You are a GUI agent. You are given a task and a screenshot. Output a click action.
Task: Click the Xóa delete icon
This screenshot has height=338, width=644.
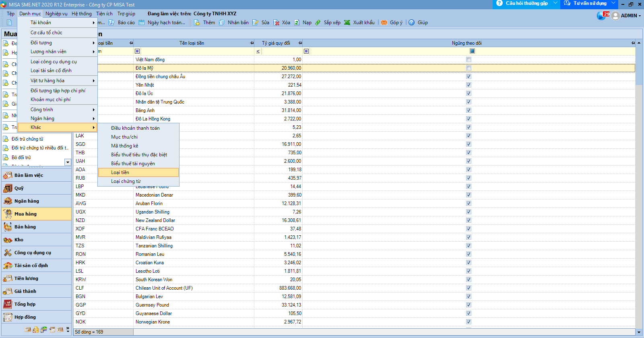pos(276,23)
